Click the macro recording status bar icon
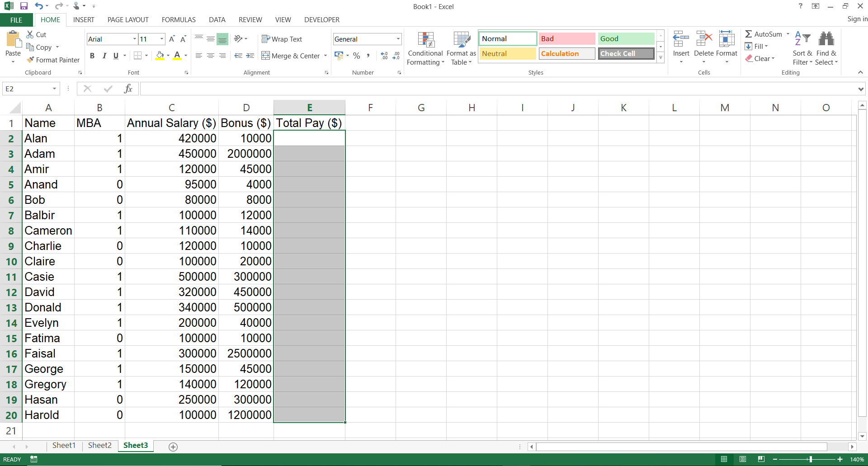 pyautogui.click(x=33, y=459)
